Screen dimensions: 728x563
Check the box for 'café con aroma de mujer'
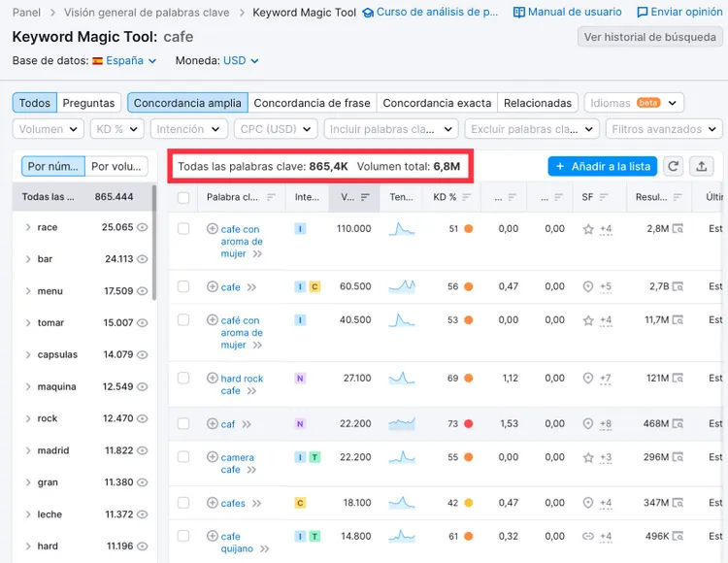pyautogui.click(x=183, y=319)
